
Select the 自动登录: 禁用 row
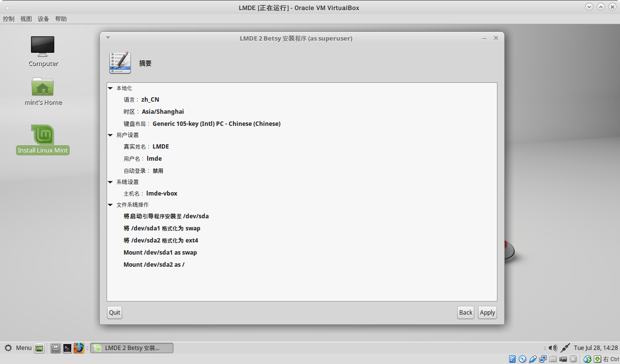coord(302,171)
